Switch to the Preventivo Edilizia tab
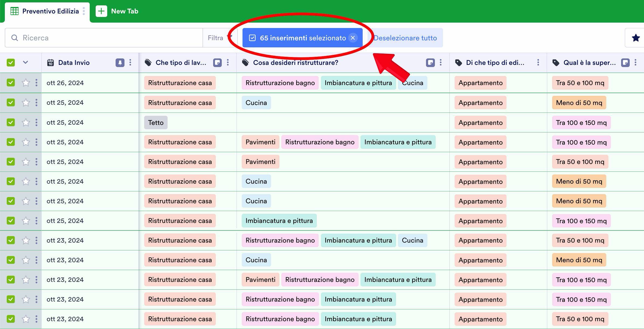This screenshot has width=644, height=329. point(50,11)
